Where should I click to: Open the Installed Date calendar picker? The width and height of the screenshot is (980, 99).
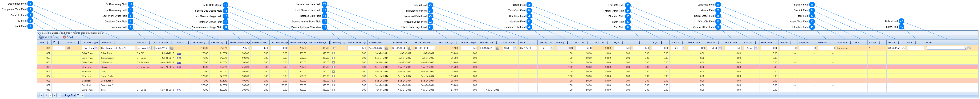click(x=387, y=48)
